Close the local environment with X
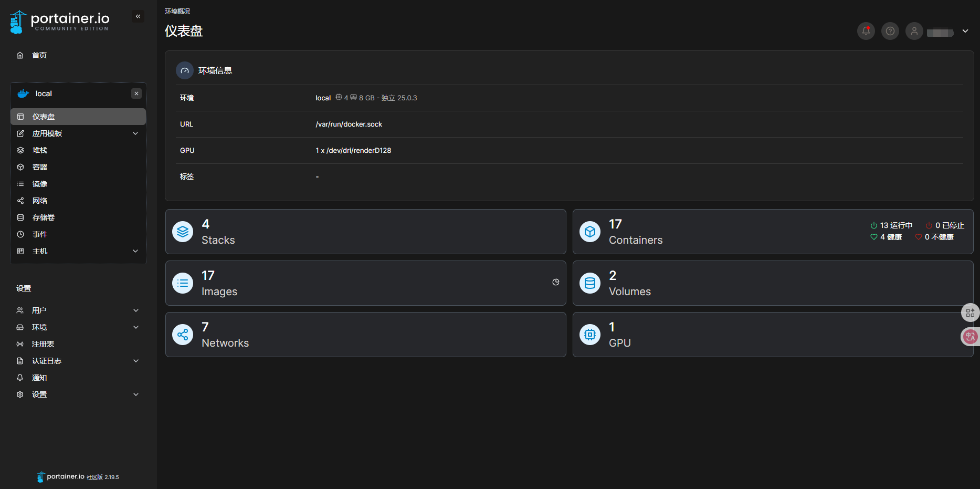This screenshot has width=980, height=489. [136, 93]
